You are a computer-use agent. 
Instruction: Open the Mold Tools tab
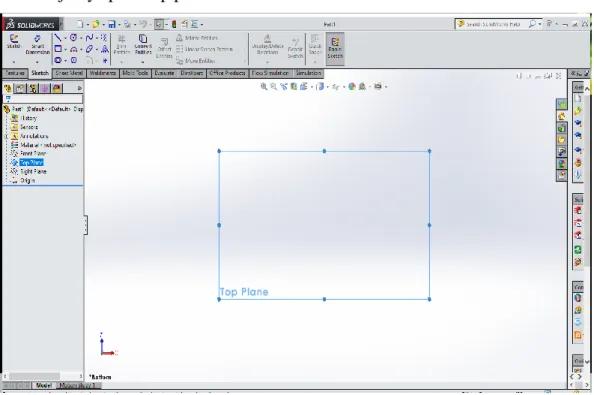pyautogui.click(x=135, y=73)
